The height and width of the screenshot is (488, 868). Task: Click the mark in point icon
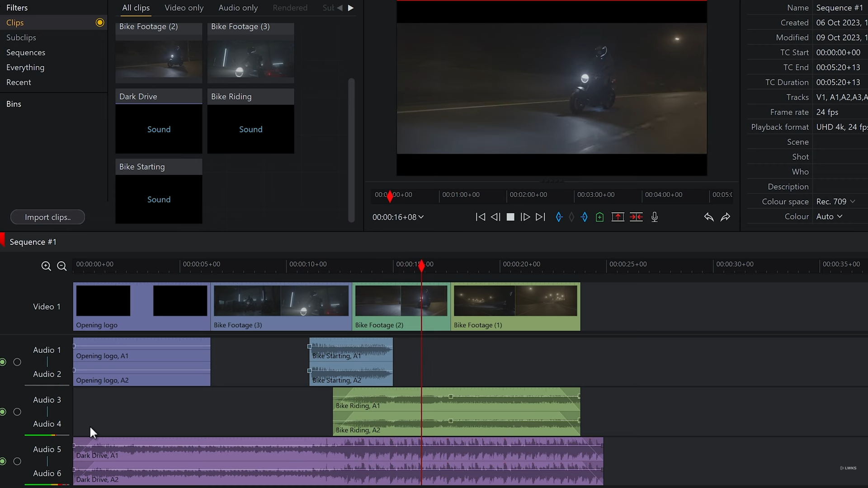(559, 217)
